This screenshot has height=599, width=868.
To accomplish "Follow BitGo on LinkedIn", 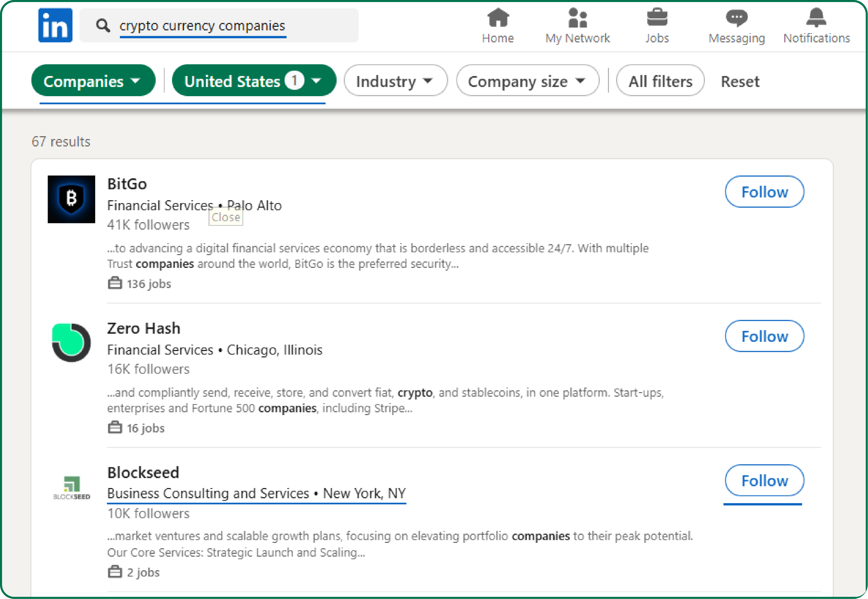I will (764, 192).
